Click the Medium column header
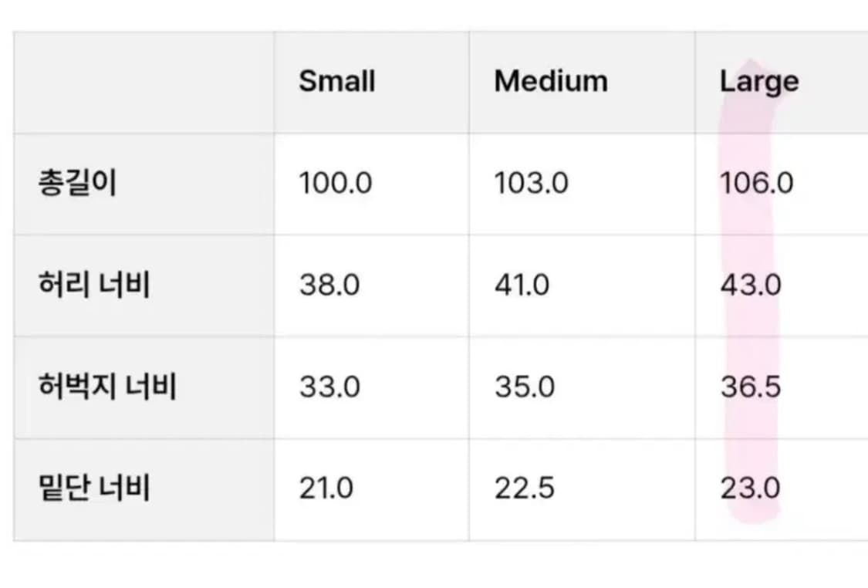The image size is (868, 588). coord(551,81)
